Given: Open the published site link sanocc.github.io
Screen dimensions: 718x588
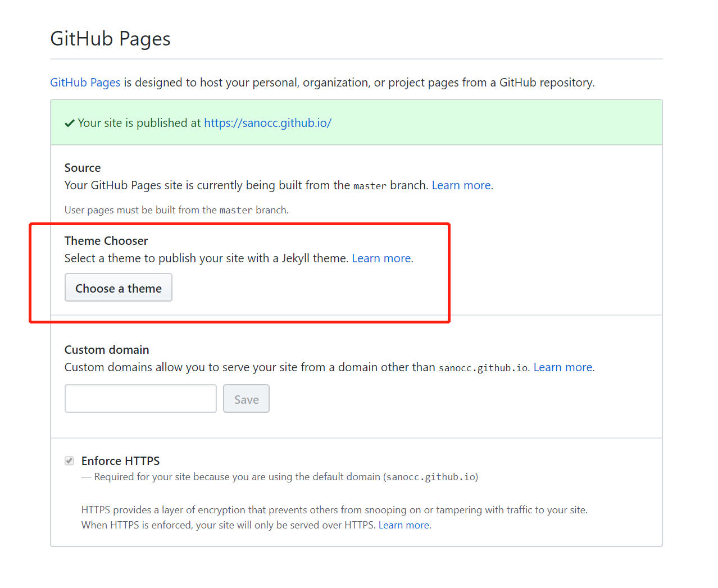Looking at the screenshot, I should pyautogui.click(x=267, y=123).
